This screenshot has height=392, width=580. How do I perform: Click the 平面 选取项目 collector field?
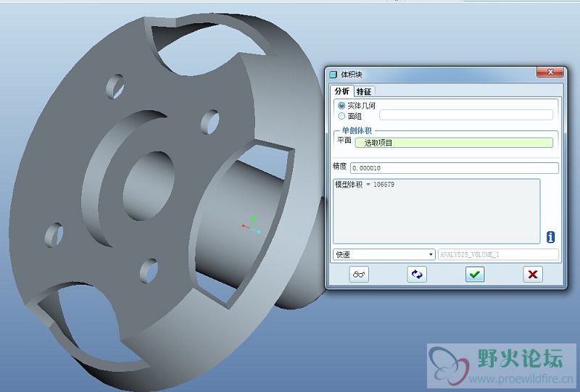coord(454,143)
